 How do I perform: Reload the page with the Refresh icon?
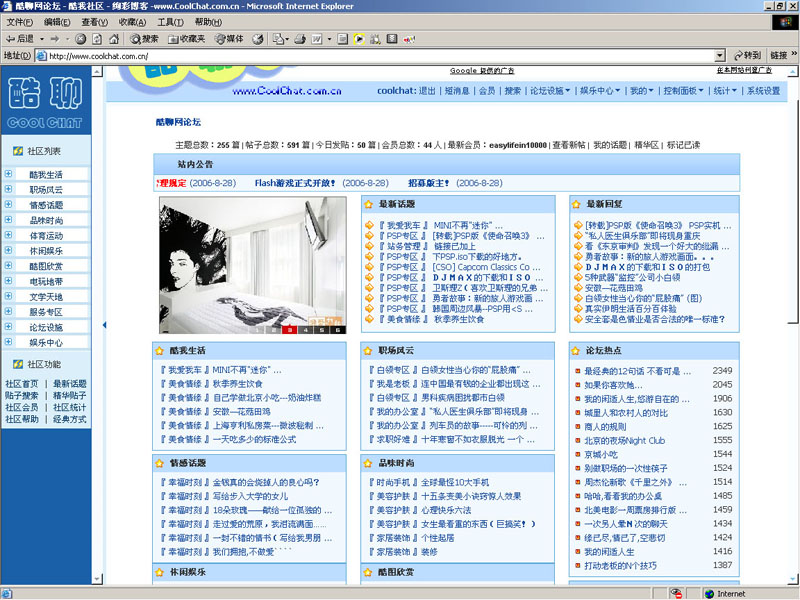[x=97, y=39]
